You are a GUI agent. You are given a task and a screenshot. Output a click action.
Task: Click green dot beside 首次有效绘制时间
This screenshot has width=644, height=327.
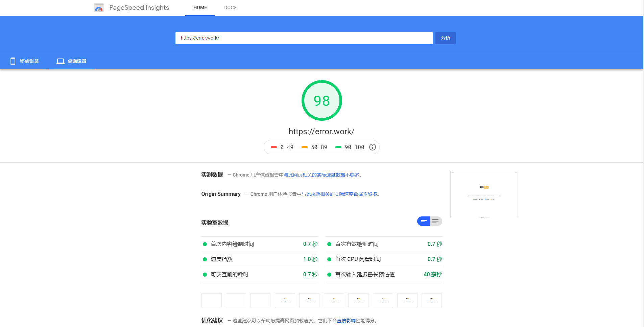click(x=329, y=244)
